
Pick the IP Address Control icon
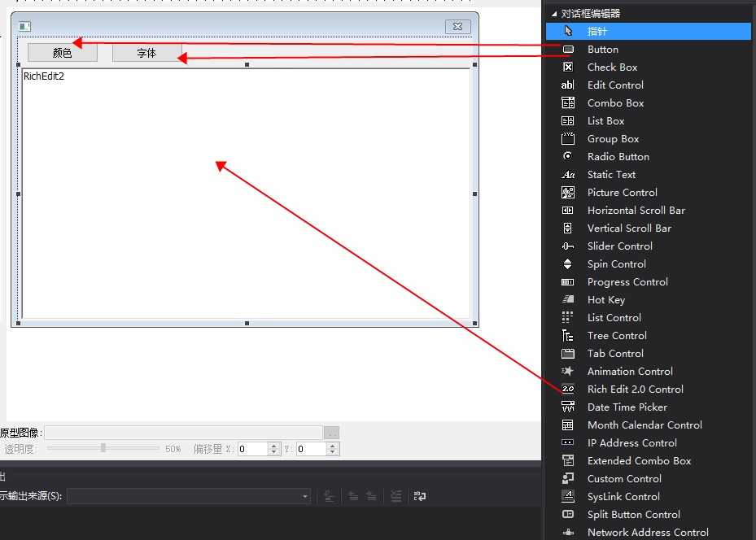click(x=568, y=442)
